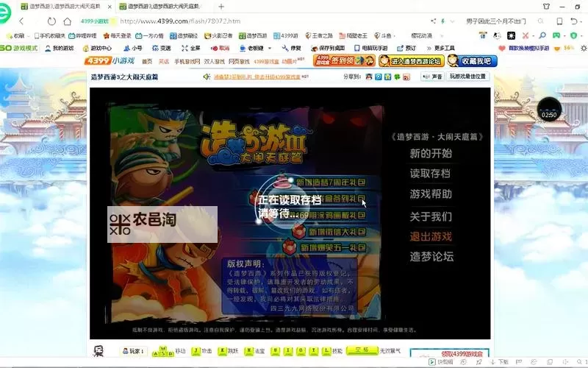
Task: Select 关于我们 in game menu
Action: (x=431, y=216)
